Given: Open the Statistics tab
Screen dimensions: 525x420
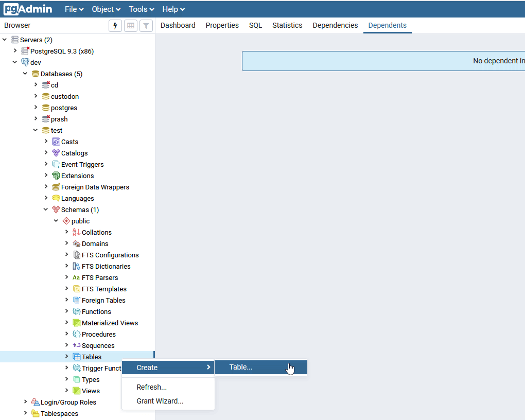Looking at the screenshot, I should tap(287, 25).
